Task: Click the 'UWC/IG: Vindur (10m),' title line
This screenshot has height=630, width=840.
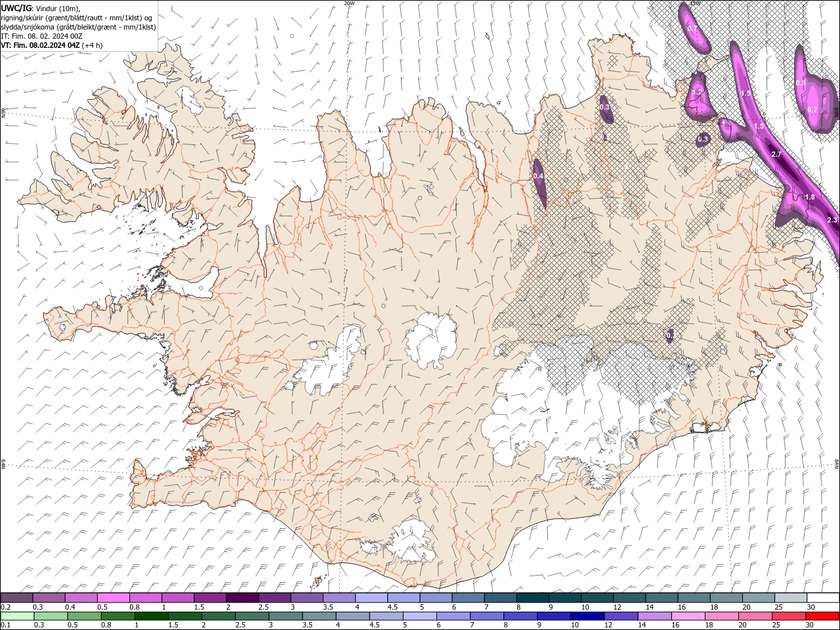Action: (x=41, y=7)
